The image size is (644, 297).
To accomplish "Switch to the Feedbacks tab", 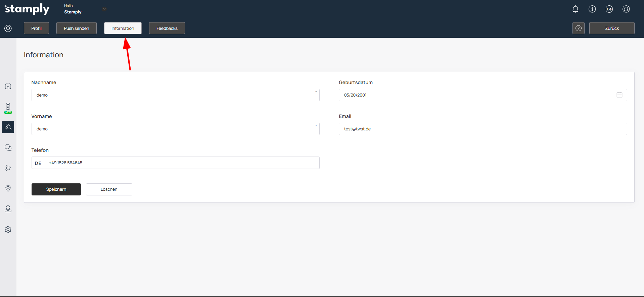I will point(167,28).
